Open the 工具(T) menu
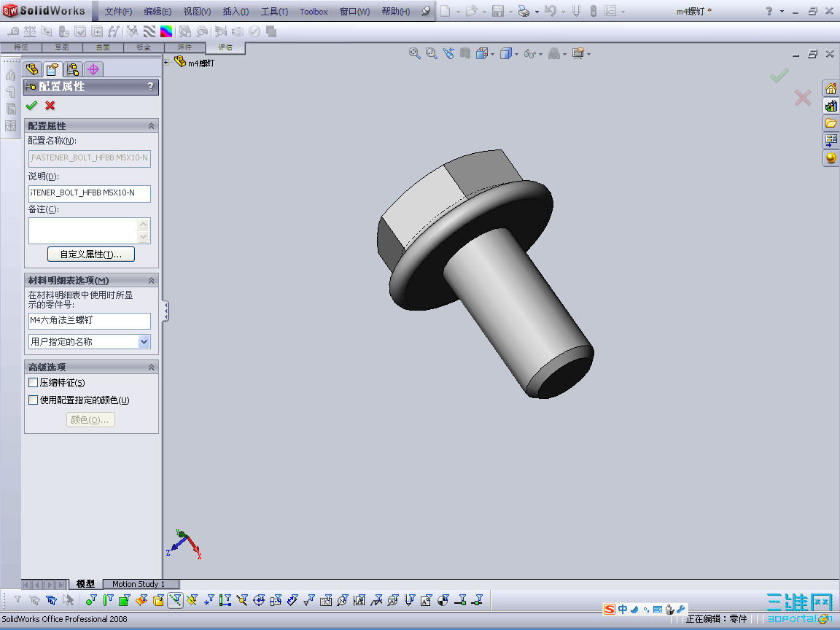Viewport: 840px width, 630px height. [274, 11]
